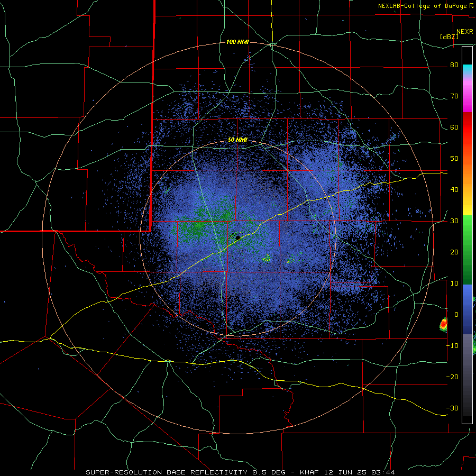Screen dimensions: 476x476
Task: Click the 70 value on the dBZ scale
Action: (454, 96)
